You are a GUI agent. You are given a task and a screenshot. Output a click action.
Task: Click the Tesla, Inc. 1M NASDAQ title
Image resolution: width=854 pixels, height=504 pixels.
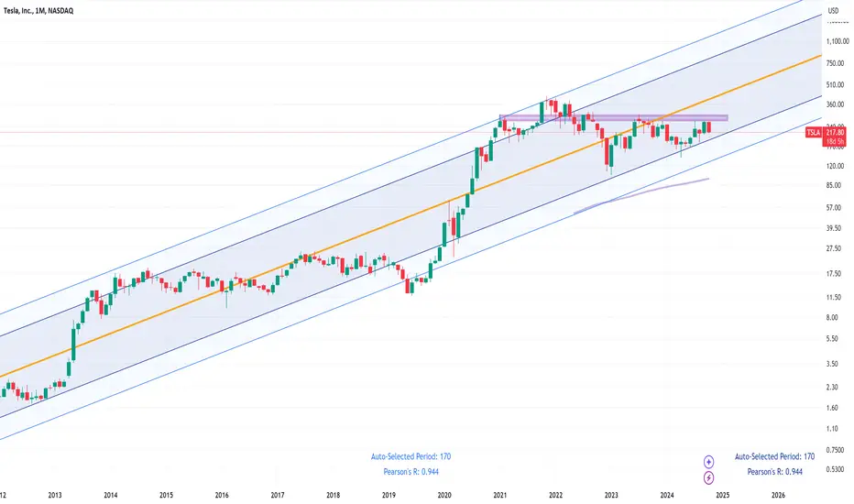pyautogui.click(x=38, y=11)
